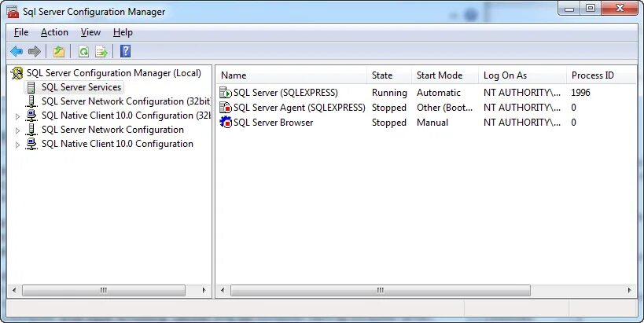Click the SQL Server Configuration Manager (Local) root icon
This screenshot has height=323, width=644.
pyautogui.click(x=17, y=73)
